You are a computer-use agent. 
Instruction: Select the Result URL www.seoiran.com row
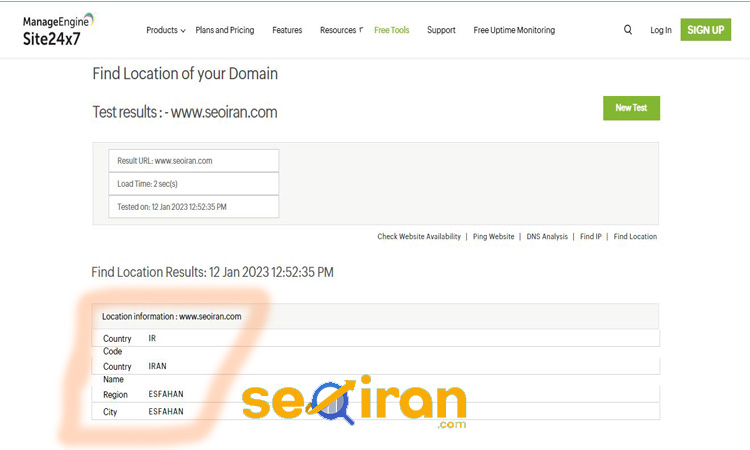(194, 161)
